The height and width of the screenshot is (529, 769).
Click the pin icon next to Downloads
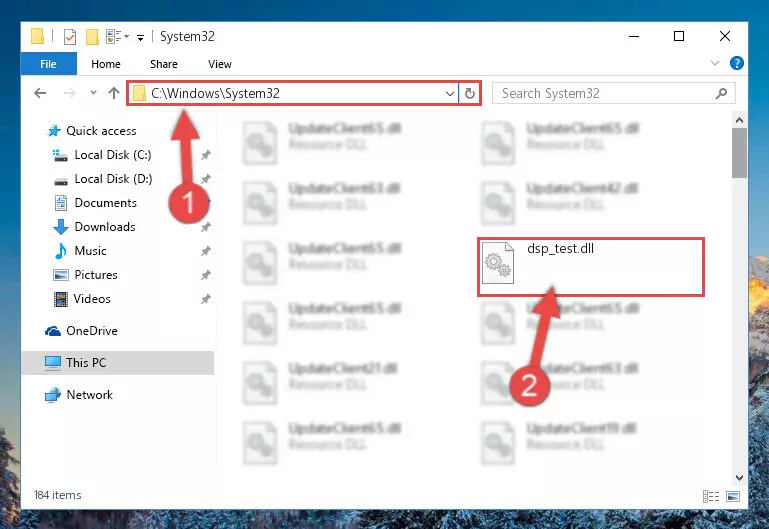[x=205, y=227]
